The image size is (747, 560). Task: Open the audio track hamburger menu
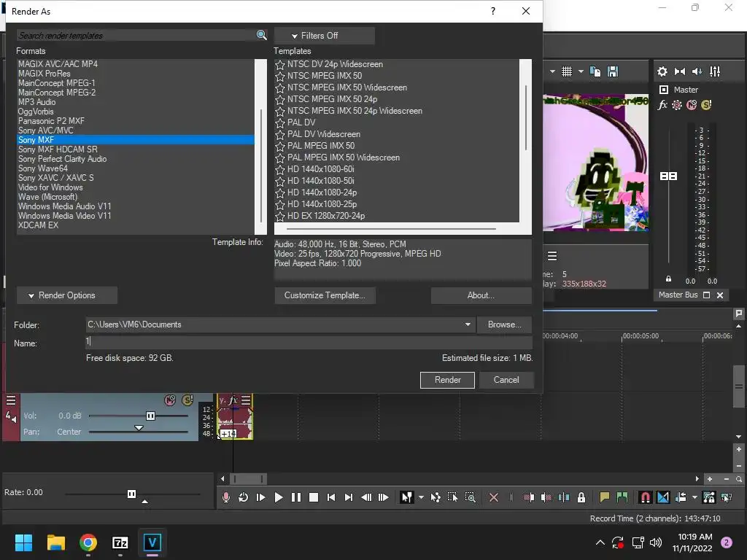coord(11,400)
